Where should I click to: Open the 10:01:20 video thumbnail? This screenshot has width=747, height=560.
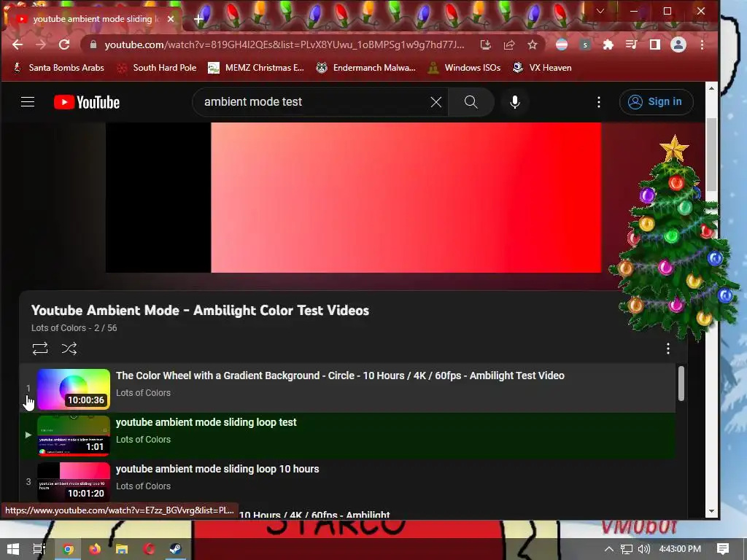pos(74,482)
